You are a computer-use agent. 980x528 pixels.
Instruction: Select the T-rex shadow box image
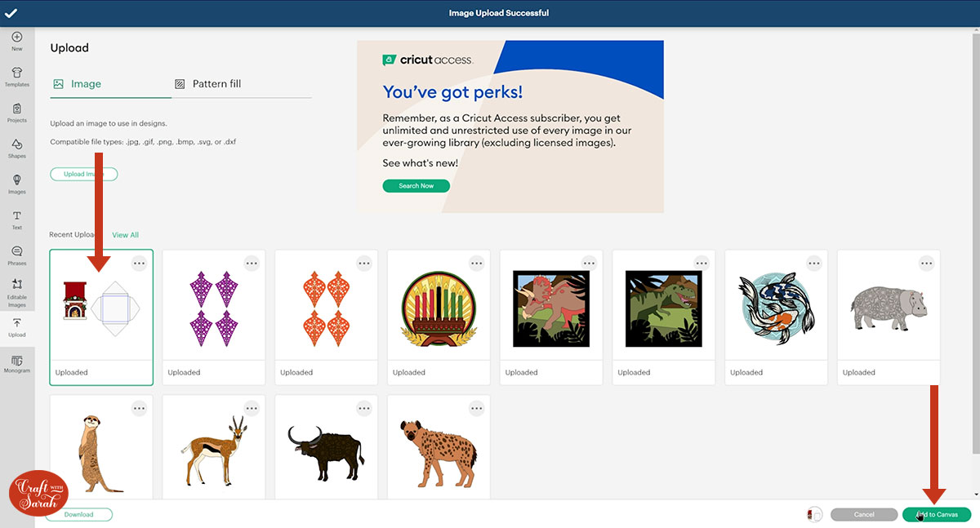[664, 307]
